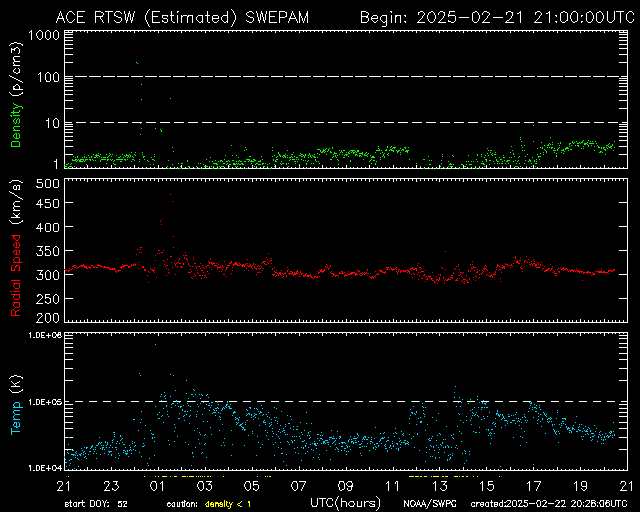This screenshot has height=512, width=640.
Task: Click the '15' hour tick label
Action: pyautogui.click(x=487, y=486)
